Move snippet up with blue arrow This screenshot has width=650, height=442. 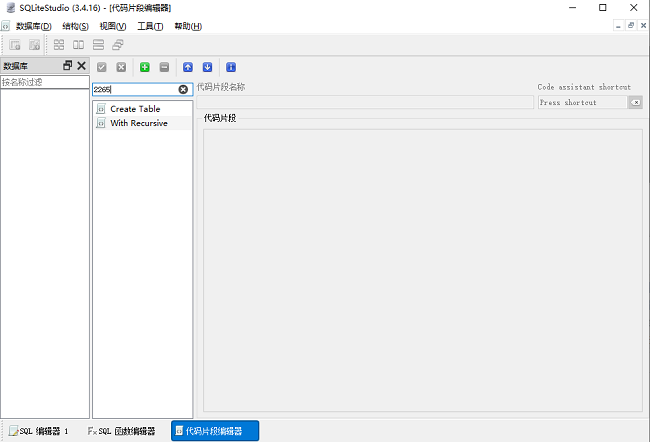pos(188,67)
